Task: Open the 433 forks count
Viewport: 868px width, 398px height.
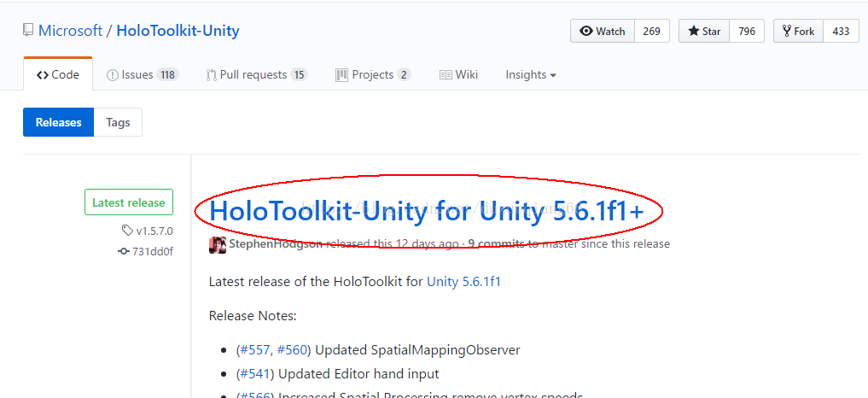Action: [x=841, y=31]
